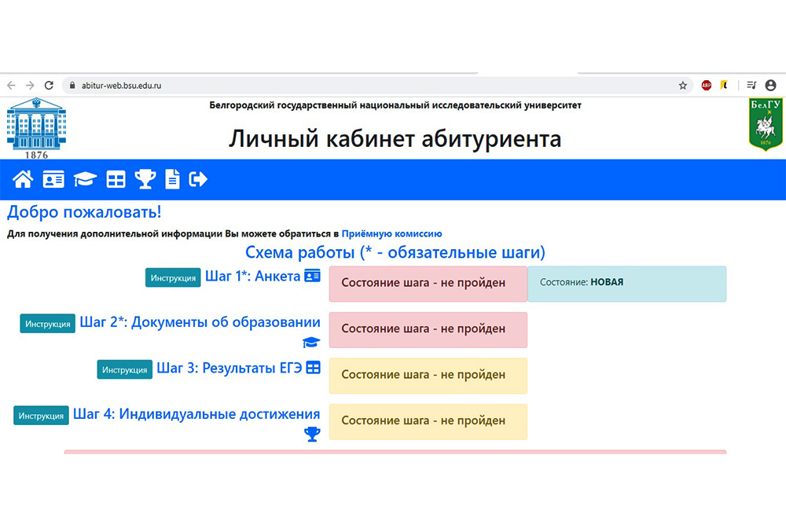Bookmark this page with the star icon
This screenshot has height=532, width=786.
pyautogui.click(x=682, y=86)
